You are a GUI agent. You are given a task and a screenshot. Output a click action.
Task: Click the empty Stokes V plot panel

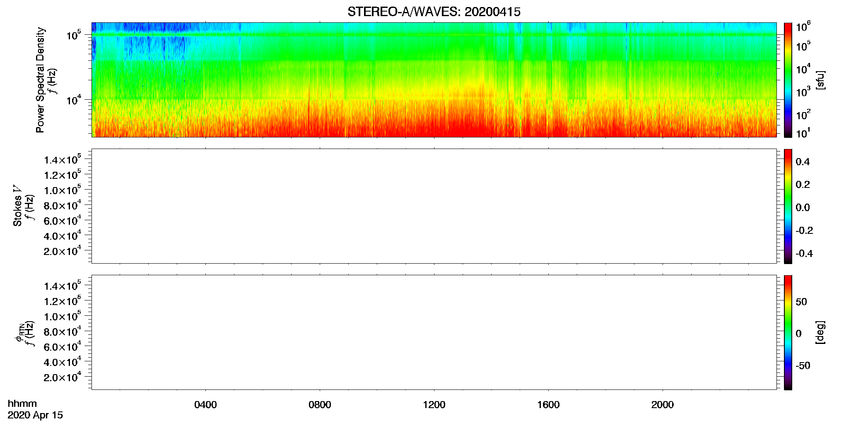[434, 206]
